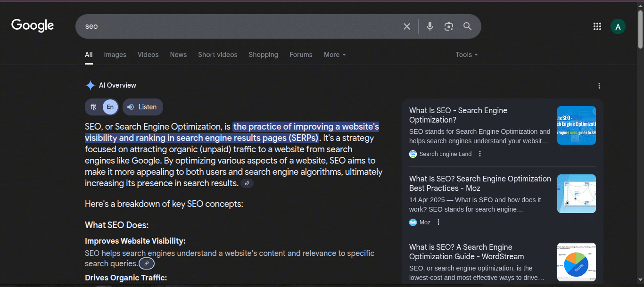Screen dimensions: 644x287
Task: Click Improves Website Visibility heading
Action: tap(135, 241)
